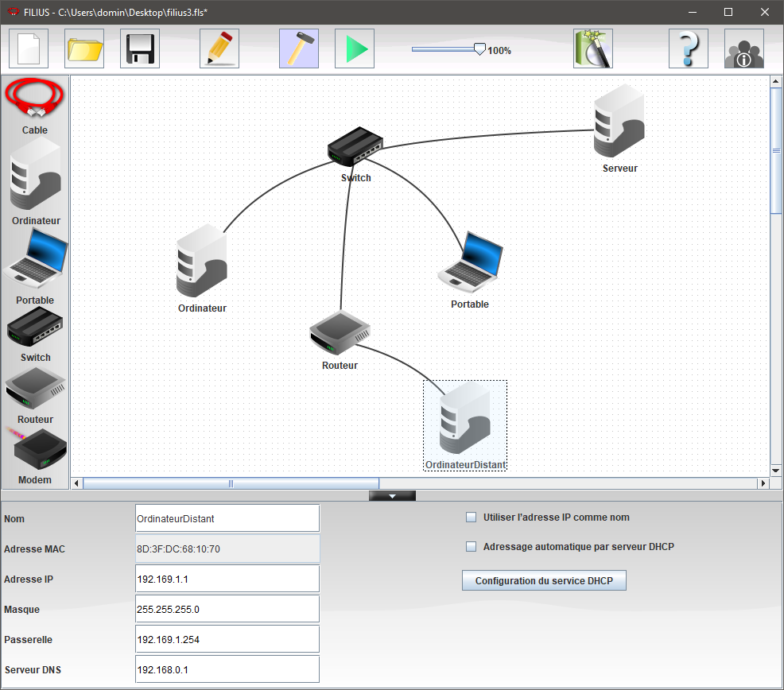Open the about info people icon
Screen dimensions: 784x690
(744, 48)
